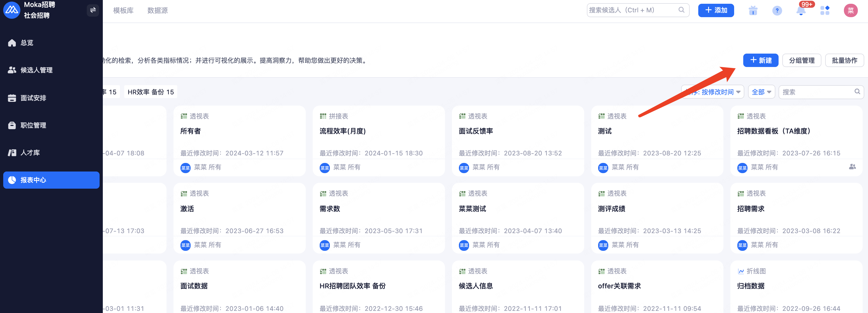Click the 菜菜 avatar on 测评成绩 card
This screenshot has width=868, height=313.
coord(603,245)
